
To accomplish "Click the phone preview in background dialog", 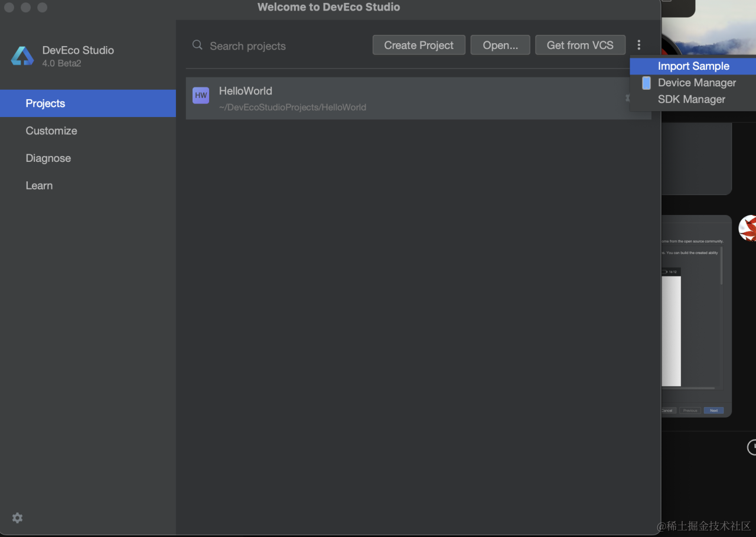I will tap(671, 327).
